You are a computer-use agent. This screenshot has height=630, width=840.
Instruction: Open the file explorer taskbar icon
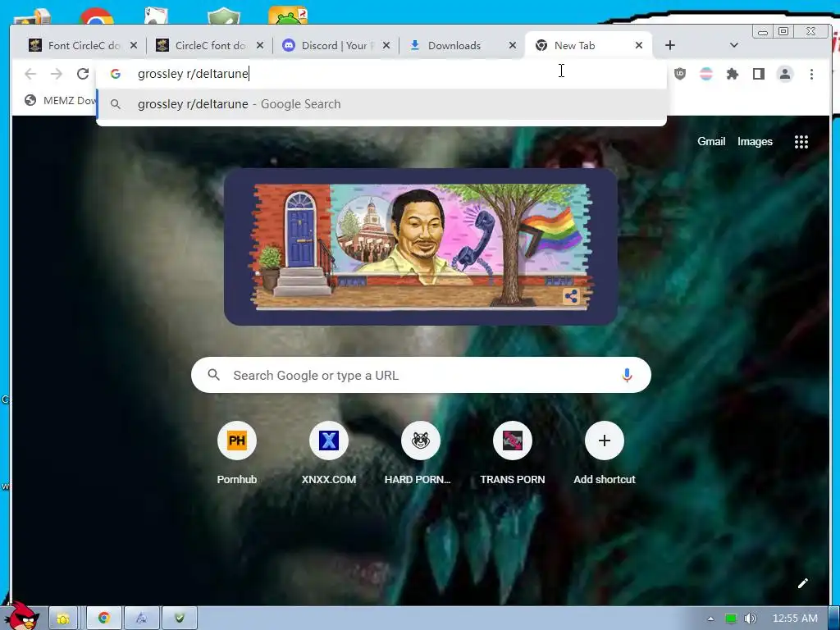pos(63,619)
